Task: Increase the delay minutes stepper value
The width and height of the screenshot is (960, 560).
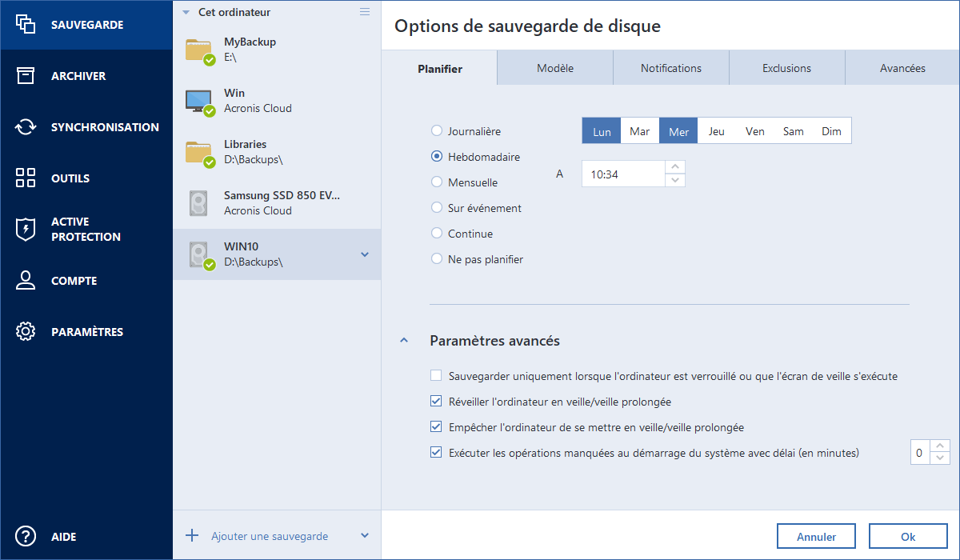Action: (x=941, y=446)
